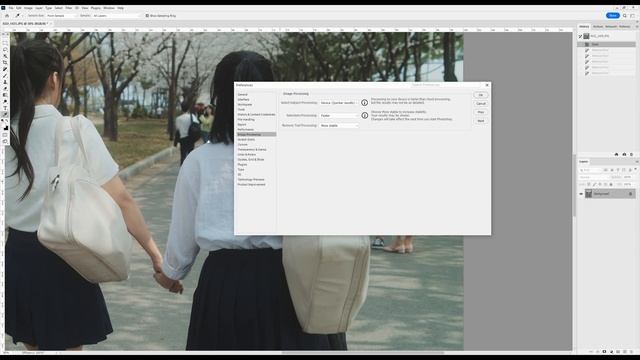Open Sample Size dropdown showing Point Sample
The height and width of the screenshot is (360, 640).
point(61,16)
